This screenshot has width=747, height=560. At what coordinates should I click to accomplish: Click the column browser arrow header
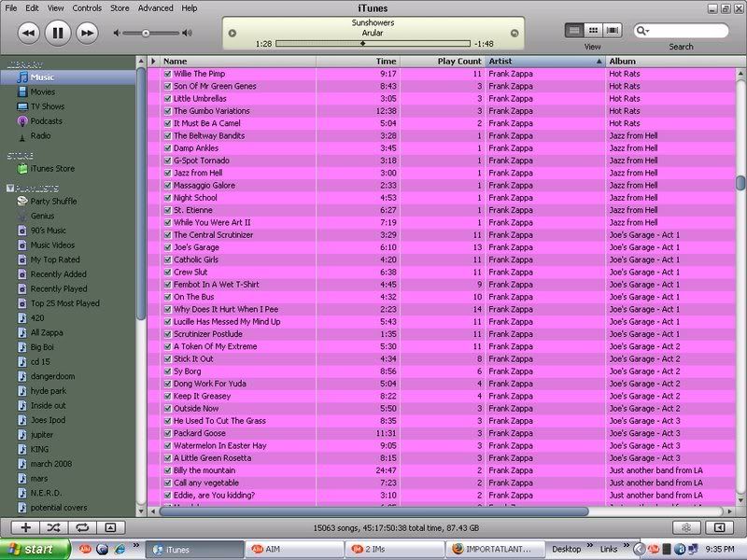click(x=153, y=61)
